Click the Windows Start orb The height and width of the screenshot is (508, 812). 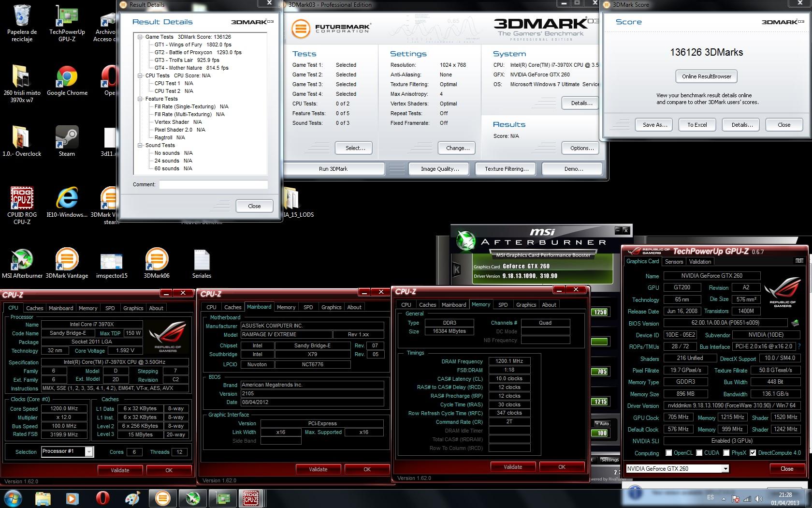[x=13, y=498]
